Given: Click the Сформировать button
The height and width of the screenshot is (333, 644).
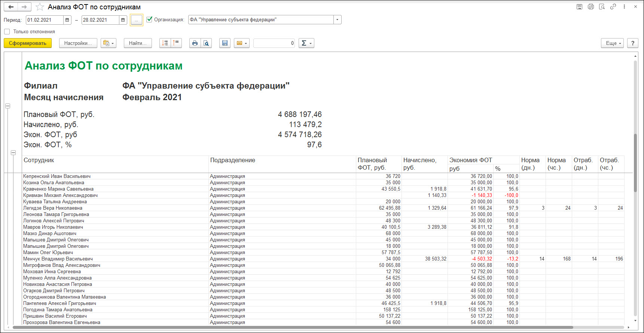Looking at the screenshot, I should tap(28, 43).
